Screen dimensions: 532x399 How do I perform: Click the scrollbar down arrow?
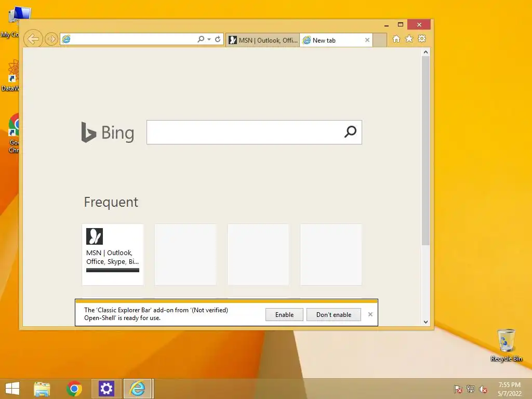(426, 322)
